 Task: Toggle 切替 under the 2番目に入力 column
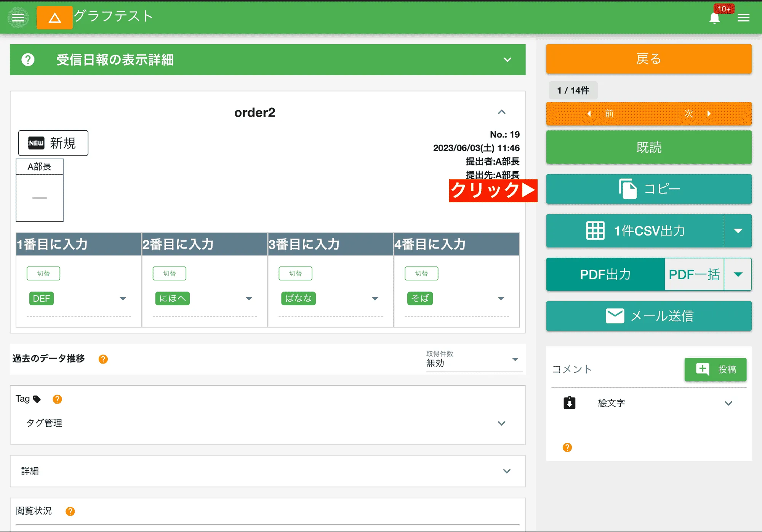click(x=170, y=273)
